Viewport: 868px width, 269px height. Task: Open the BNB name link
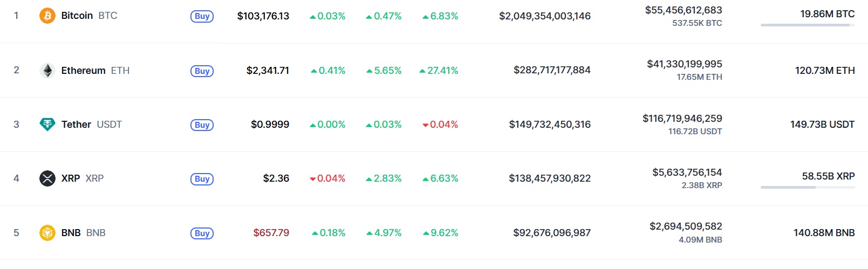pyautogui.click(x=84, y=233)
